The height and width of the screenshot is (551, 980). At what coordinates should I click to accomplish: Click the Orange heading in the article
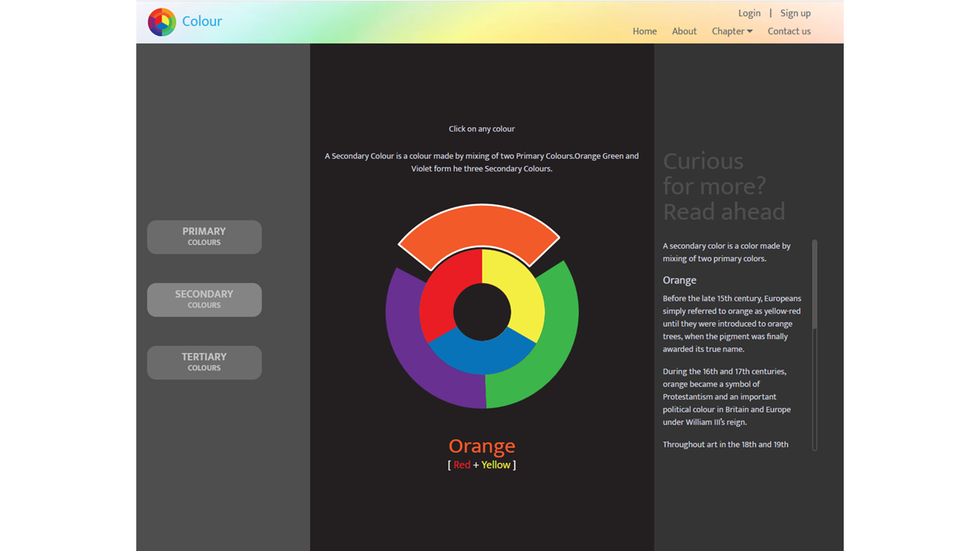tap(679, 280)
